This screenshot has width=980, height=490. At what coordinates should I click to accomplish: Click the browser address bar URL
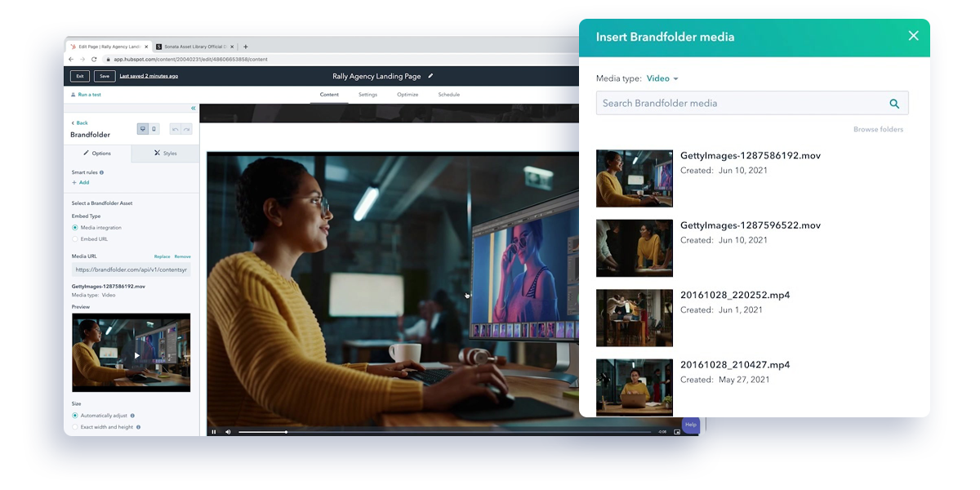tap(190, 60)
